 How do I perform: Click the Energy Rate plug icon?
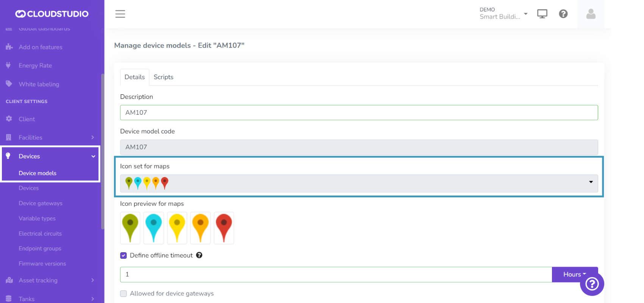pos(8,66)
